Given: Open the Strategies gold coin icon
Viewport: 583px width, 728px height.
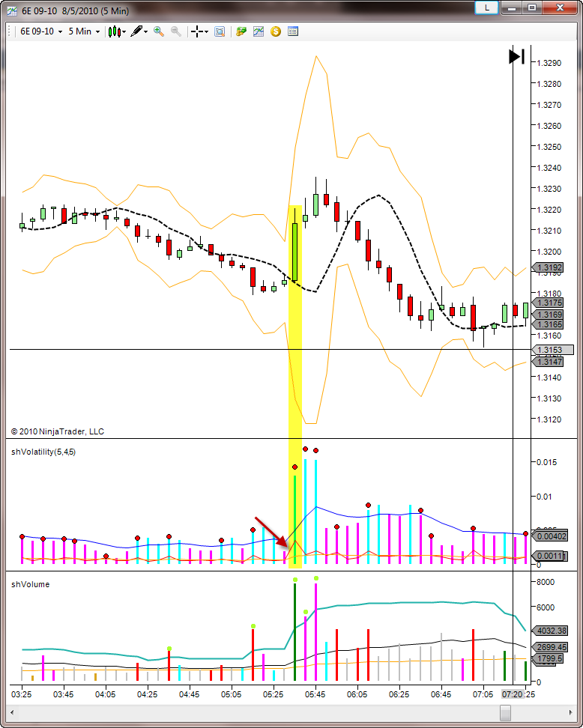Looking at the screenshot, I should [276, 31].
